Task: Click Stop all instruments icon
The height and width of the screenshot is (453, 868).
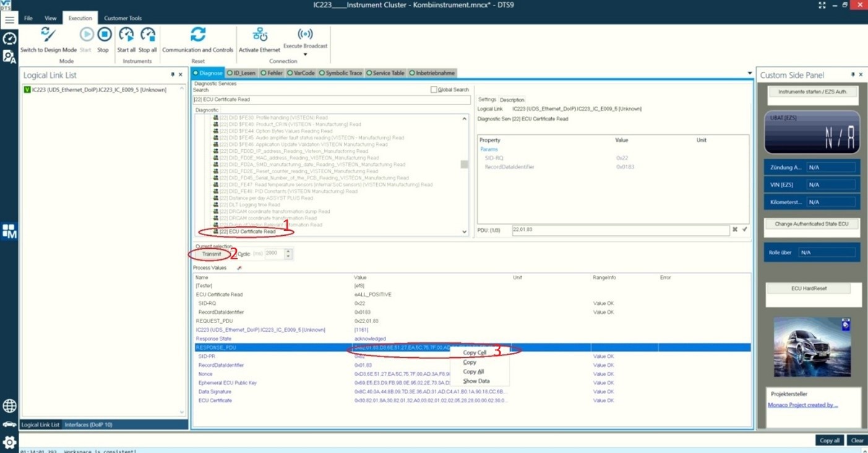Action: click(x=148, y=35)
